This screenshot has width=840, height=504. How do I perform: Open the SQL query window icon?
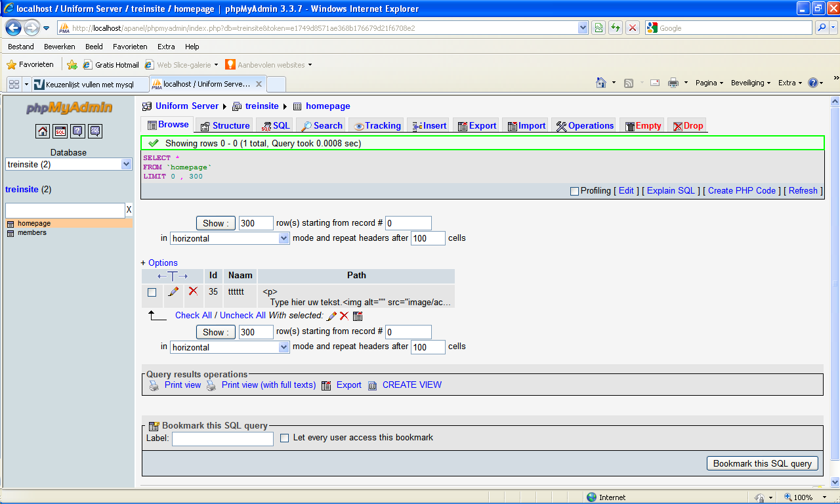60,131
